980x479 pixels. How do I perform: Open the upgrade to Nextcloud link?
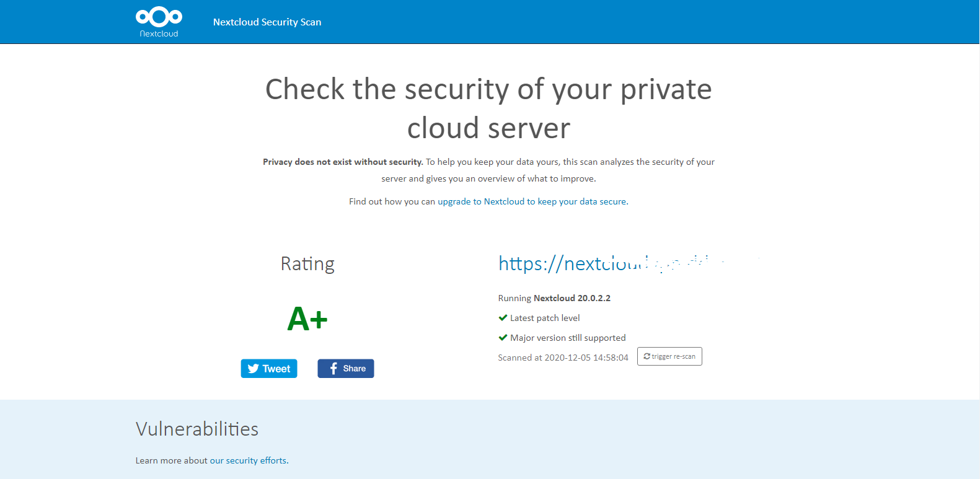coord(532,201)
